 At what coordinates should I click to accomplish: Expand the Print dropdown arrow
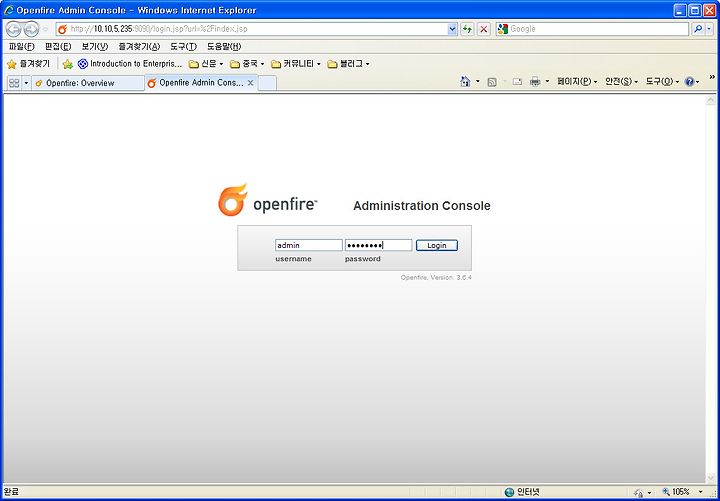pos(547,82)
